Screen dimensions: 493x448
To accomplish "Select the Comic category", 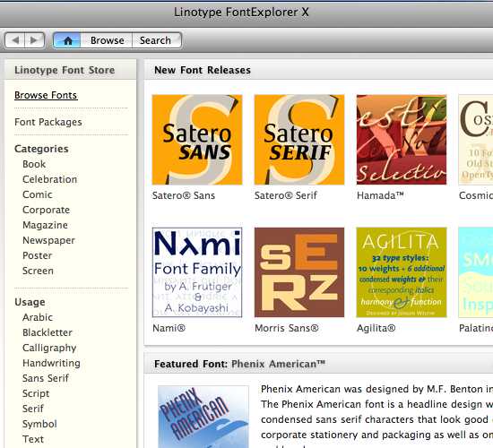I will (37, 194).
